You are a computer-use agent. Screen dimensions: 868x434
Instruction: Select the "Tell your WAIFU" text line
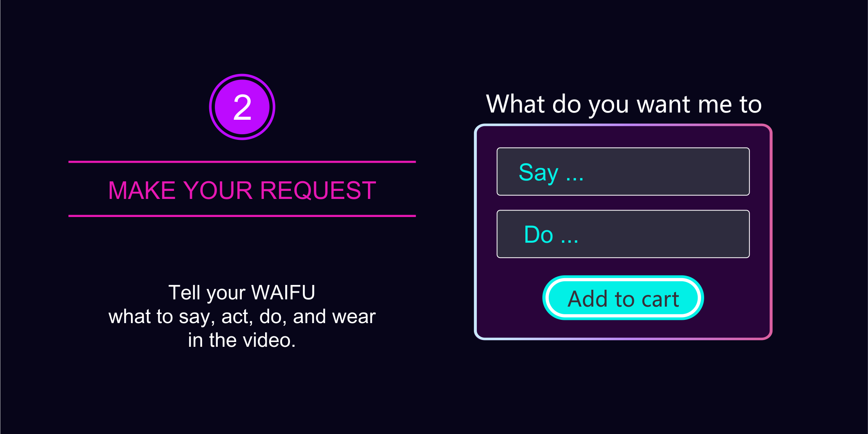click(242, 292)
